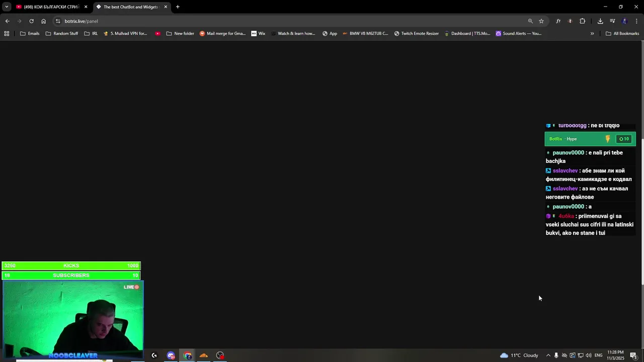Open Chrome downloads icon
644x362 pixels.
[x=600, y=21]
